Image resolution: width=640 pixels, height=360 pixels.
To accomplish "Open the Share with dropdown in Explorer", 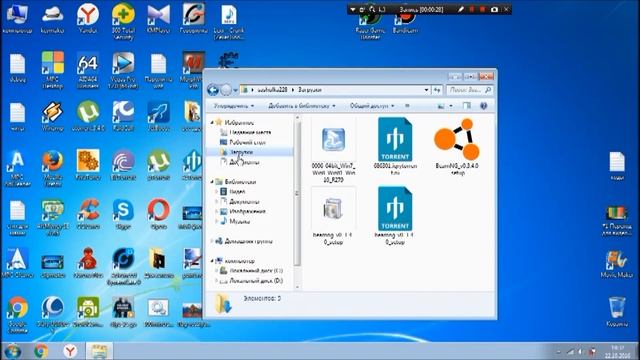I will (372, 106).
